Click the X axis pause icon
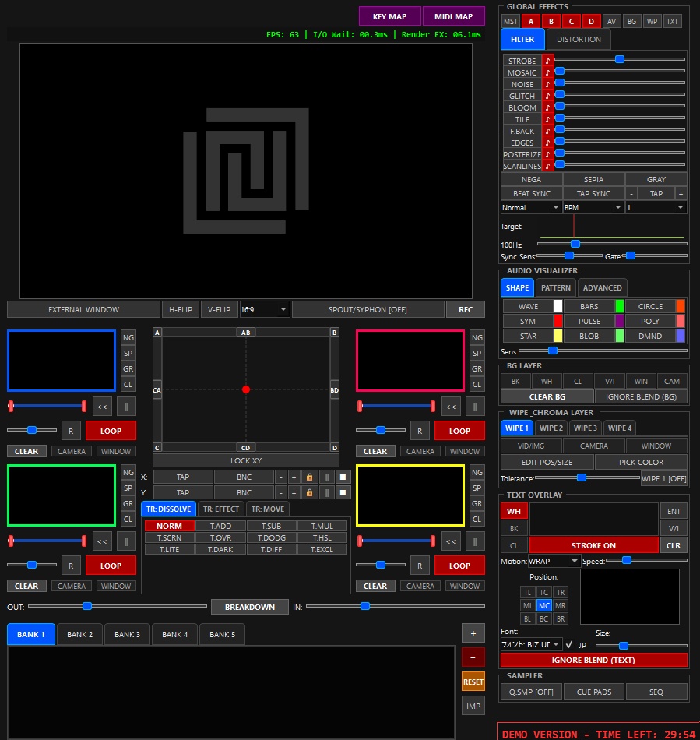Viewport: 700px width, 740px height. pyautogui.click(x=326, y=477)
